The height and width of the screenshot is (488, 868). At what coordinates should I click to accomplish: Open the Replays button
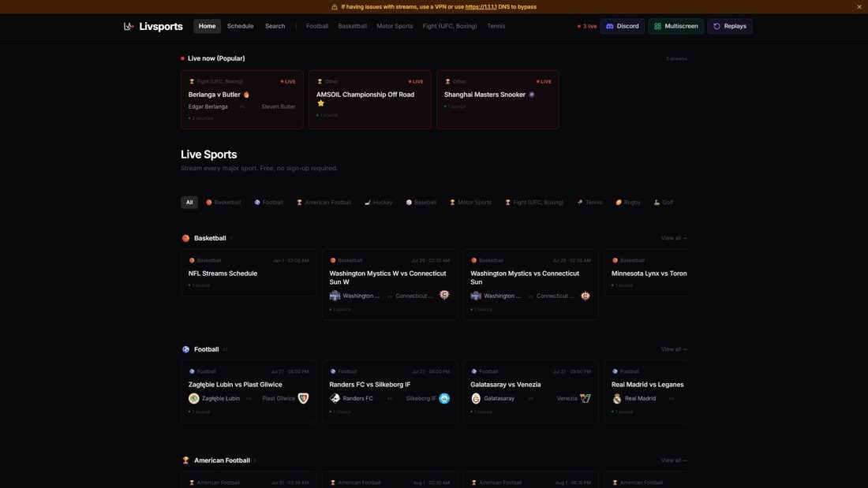[x=730, y=26]
